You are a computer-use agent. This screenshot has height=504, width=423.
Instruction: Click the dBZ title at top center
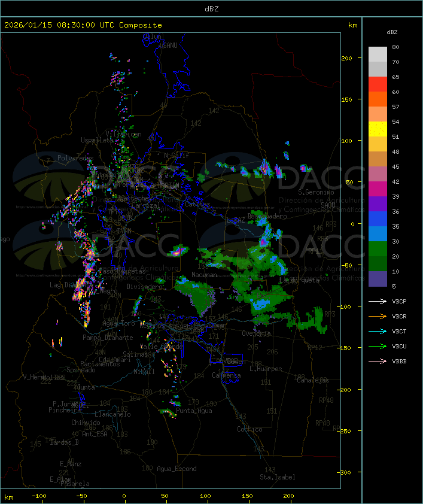(x=212, y=9)
